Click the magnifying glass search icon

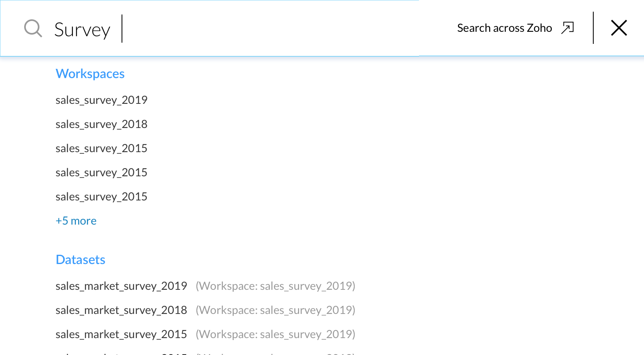pyautogui.click(x=33, y=29)
